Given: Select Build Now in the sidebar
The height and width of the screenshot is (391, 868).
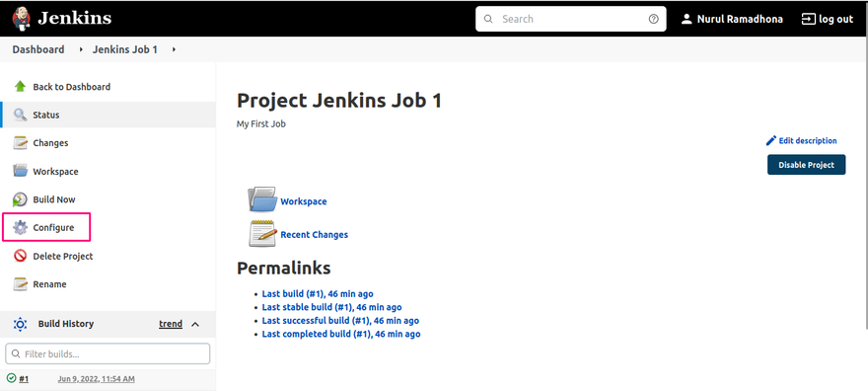Looking at the screenshot, I should pos(53,199).
